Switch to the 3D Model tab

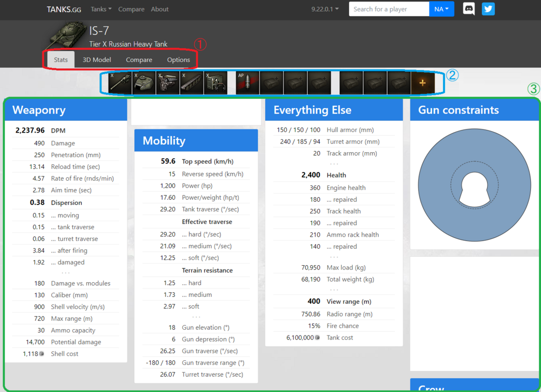coord(97,60)
